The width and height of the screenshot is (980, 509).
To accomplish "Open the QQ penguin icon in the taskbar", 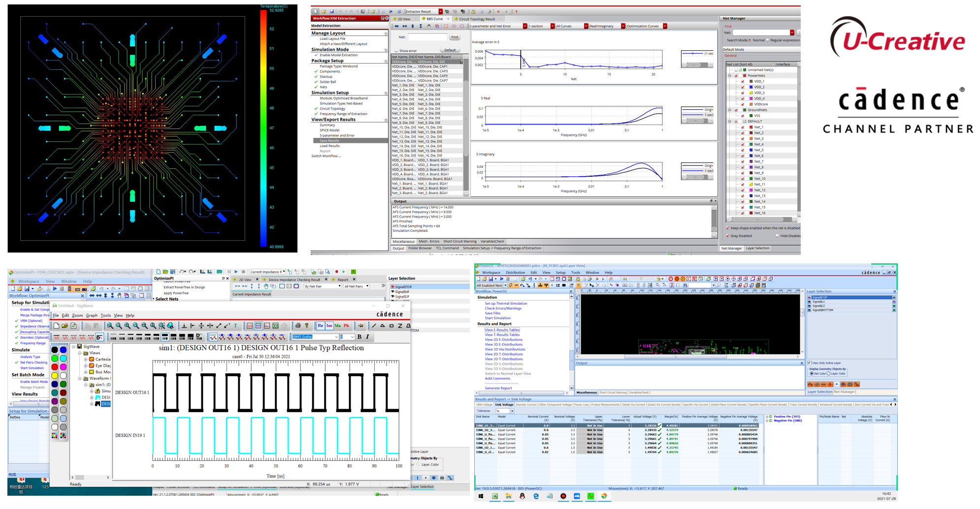I will (x=522, y=496).
